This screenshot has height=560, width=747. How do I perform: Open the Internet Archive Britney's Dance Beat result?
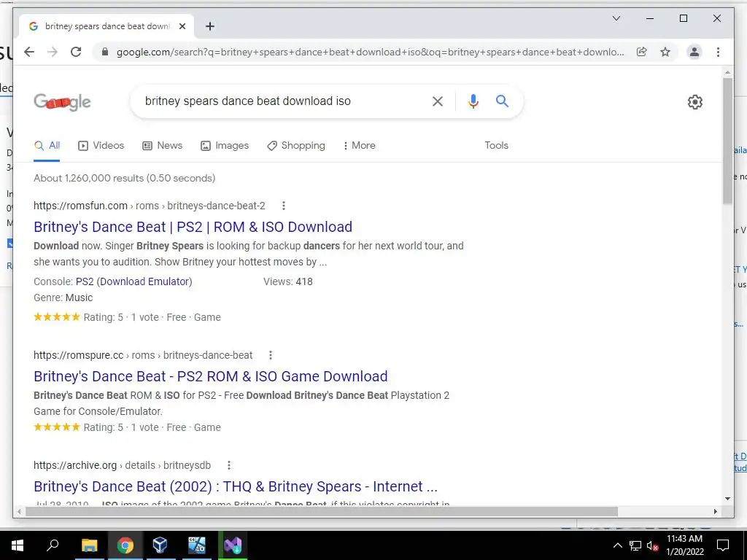click(x=236, y=486)
